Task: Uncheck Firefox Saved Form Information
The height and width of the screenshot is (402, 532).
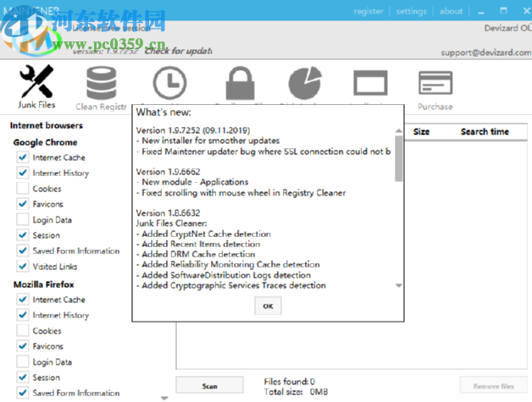Action: point(23,393)
